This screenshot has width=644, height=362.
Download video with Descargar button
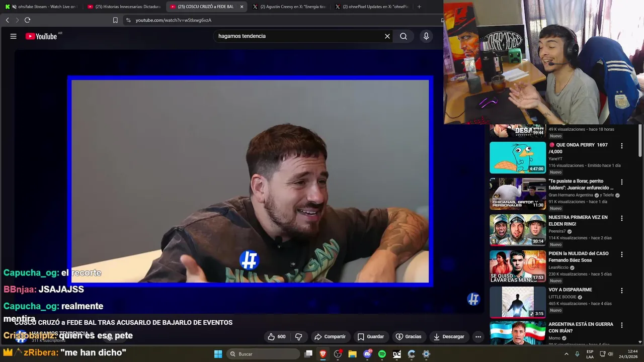pyautogui.click(x=449, y=336)
